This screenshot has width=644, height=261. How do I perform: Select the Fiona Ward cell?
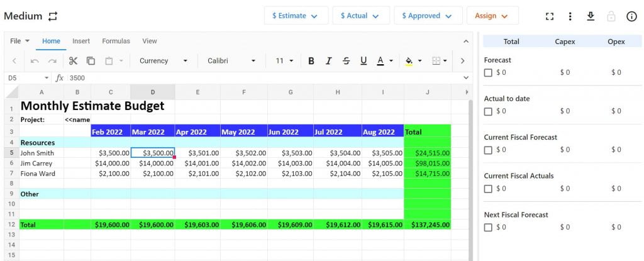coord(42,174)
